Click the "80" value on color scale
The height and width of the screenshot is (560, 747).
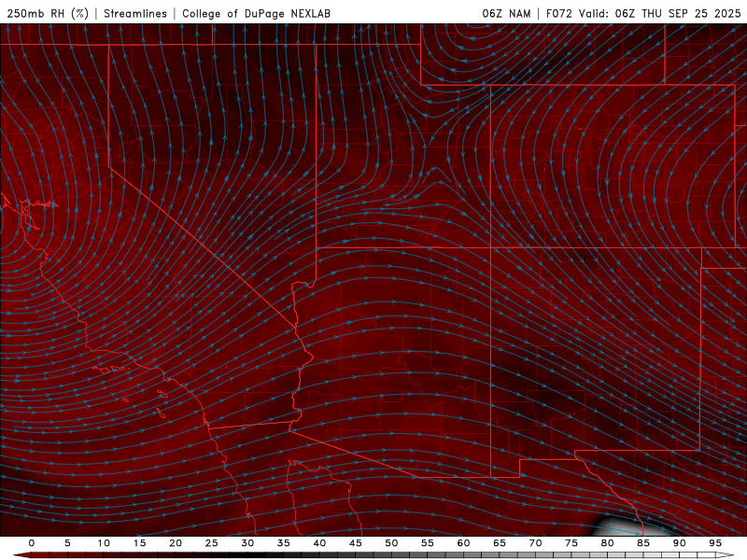[607, 543]
